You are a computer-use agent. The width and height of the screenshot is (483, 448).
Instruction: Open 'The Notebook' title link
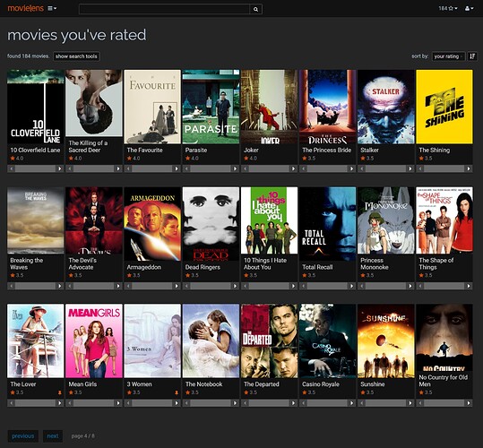(x=204, y=384)
